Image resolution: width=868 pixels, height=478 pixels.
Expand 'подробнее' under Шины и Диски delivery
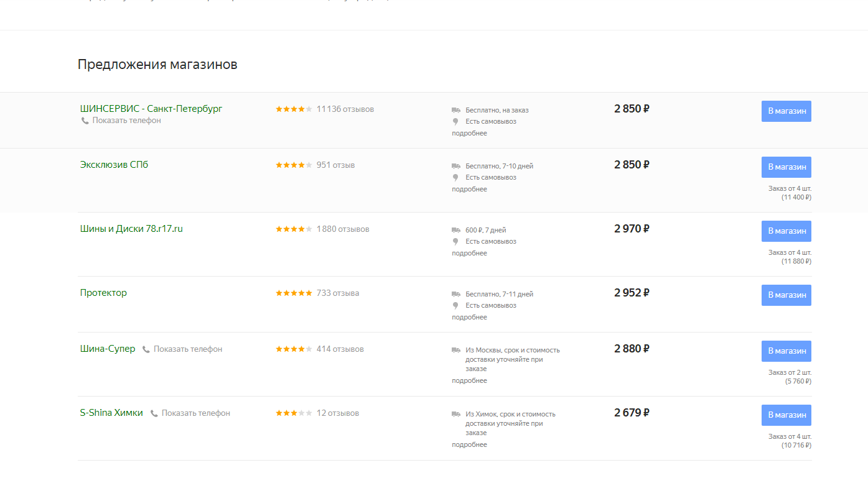[469, 254]
